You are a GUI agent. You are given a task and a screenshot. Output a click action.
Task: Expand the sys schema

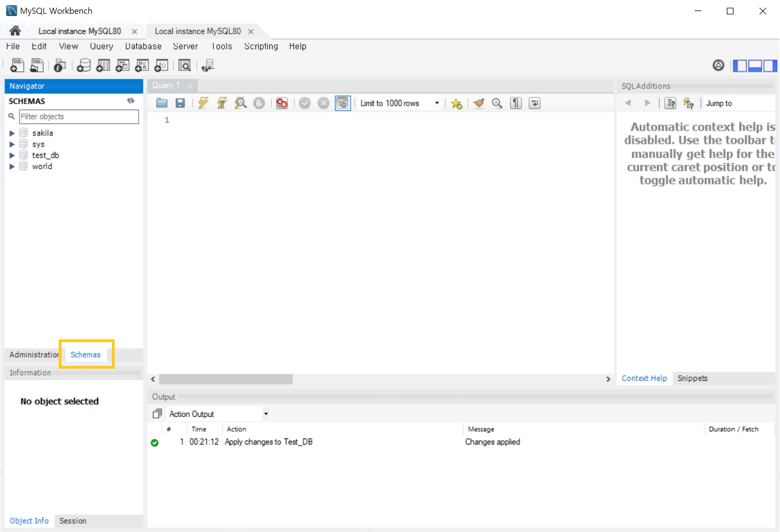tap(12, 144)
